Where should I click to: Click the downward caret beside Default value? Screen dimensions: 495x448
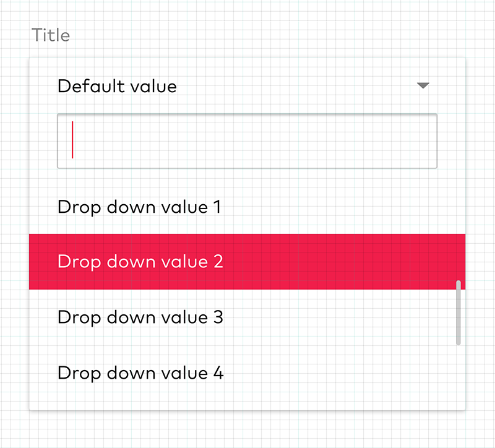coord(423,86)
